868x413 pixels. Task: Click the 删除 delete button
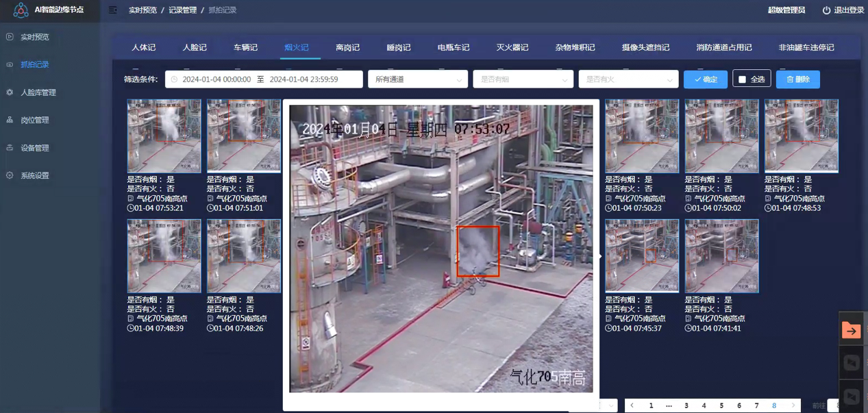click(797, 79)
